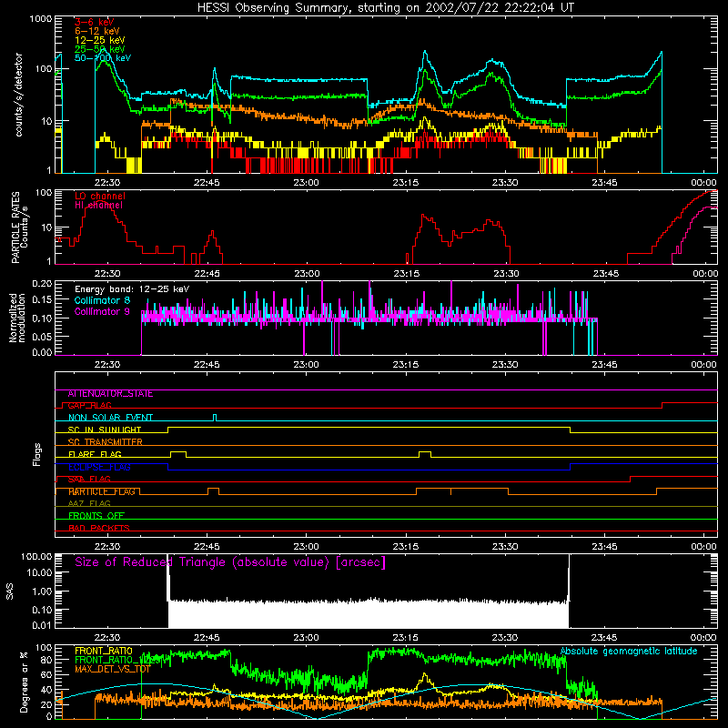Click the 22:45 tick under counts panel
The width and height of the screenshot is (728, 728).
(207, 183)
